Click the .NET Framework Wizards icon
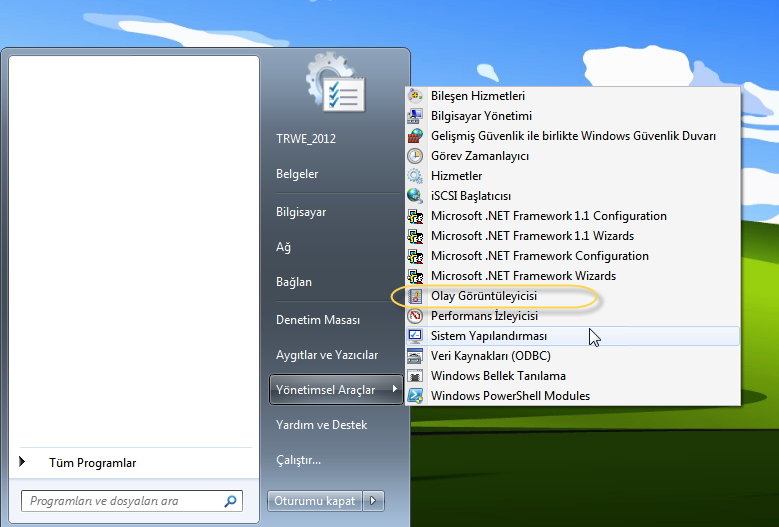The image size is (779, 527). [x=415, y=276]
